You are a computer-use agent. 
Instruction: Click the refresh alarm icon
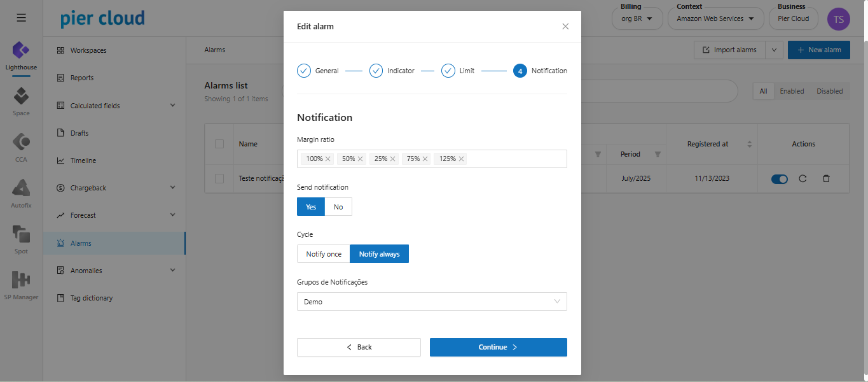click(x=803, y=179)
